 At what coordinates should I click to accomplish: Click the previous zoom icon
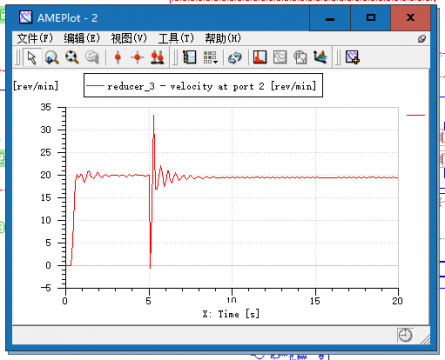(x=92, y=57)
